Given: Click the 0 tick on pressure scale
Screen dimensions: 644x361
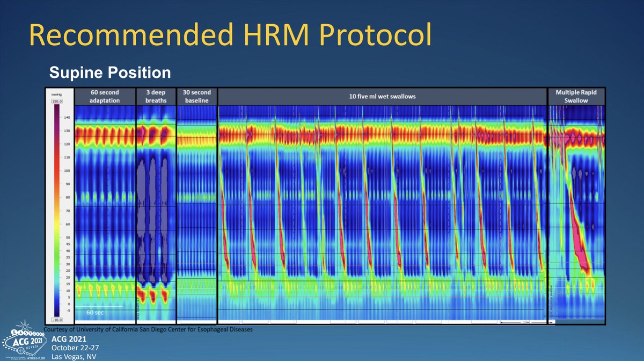Looking at the screenshot, I should (69, 304).
